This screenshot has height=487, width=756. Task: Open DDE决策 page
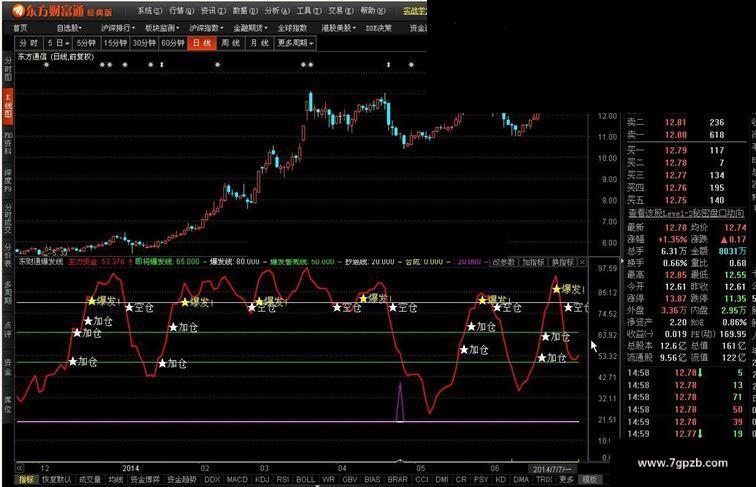[378, 28]
